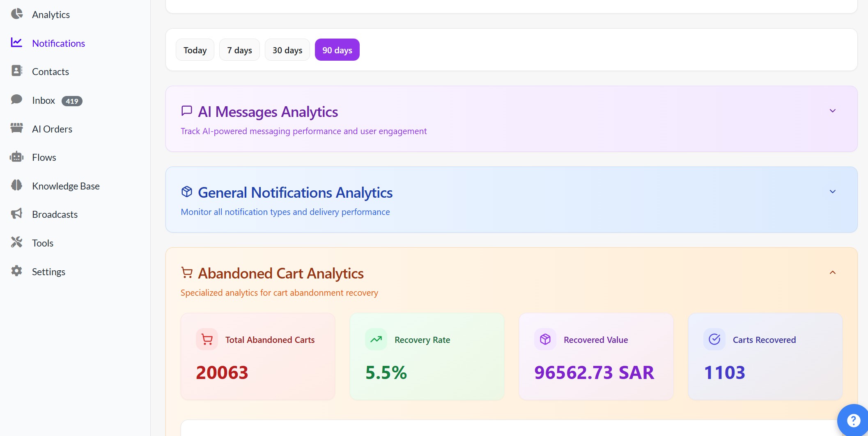The image size is (868, 436).
Task: Click the Recovered Value stat card
Action: [596, 356]
